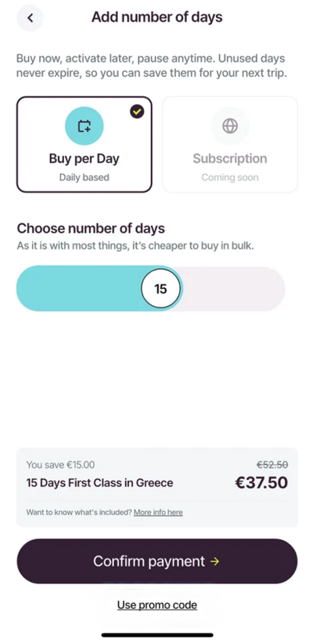The width and height of the screenshot is (314, 644).
Task: Click Use promo code link
Action: (157, 605)
